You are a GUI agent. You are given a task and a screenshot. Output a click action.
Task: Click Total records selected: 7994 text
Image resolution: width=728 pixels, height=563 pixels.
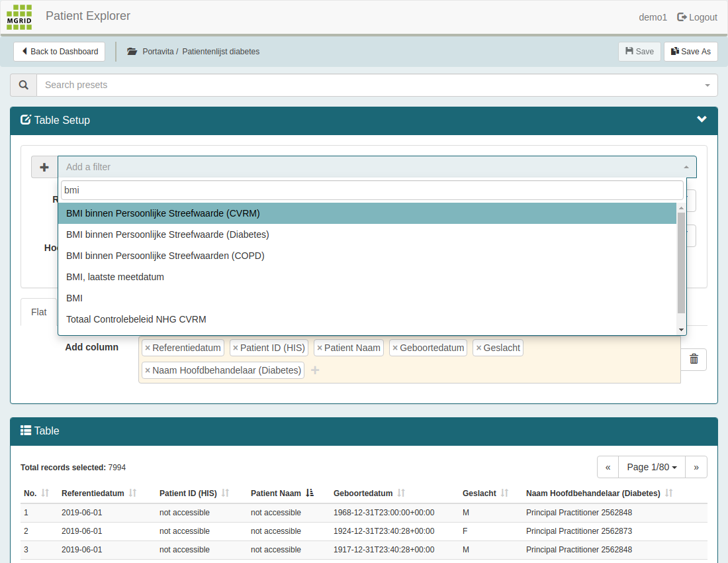(73, 468)
